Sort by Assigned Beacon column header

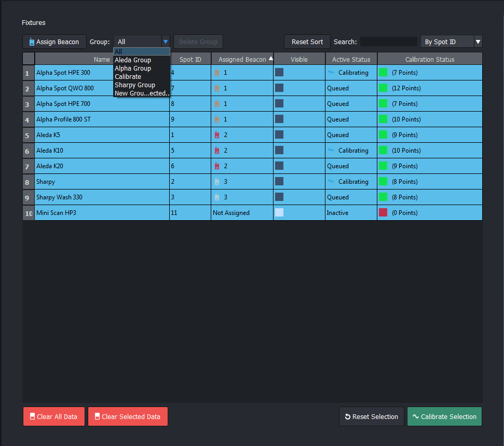tap(242, 59)
